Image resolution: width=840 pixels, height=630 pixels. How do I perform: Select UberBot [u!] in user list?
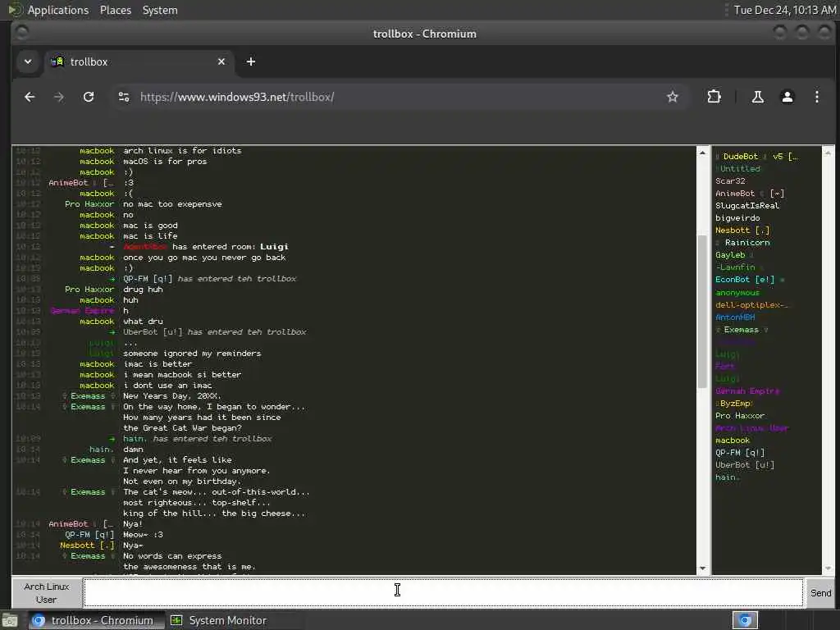pyautogui.click(x=745, y=465)
